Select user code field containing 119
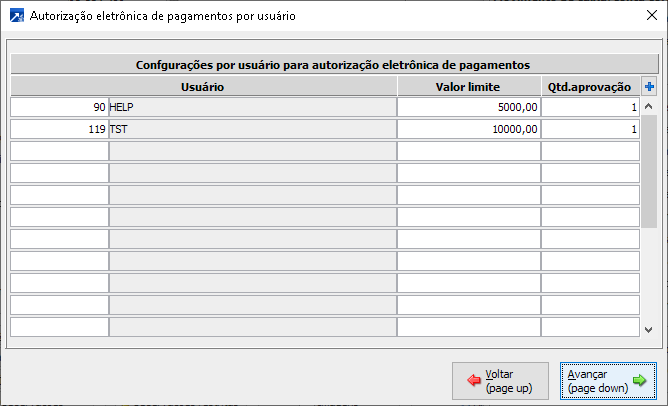668x406 pixels. tap(60, 129)
